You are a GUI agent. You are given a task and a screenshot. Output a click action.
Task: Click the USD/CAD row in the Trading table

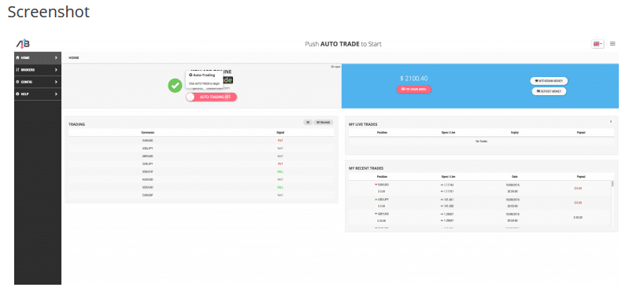coord(202,187)
